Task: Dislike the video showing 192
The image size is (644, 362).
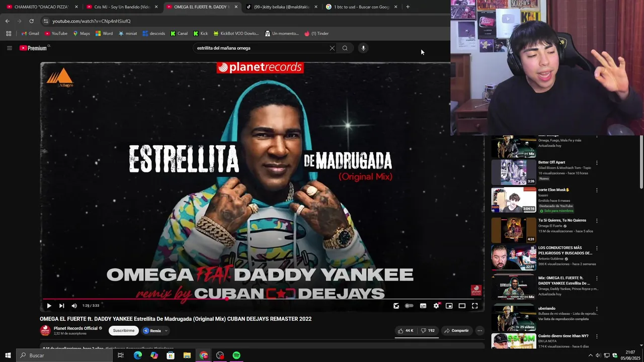Action: pos(428,331)
